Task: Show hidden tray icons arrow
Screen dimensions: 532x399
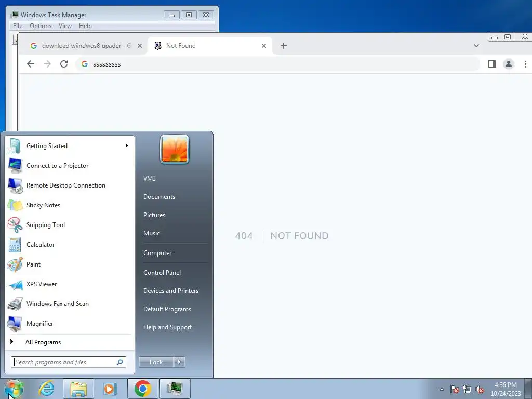Action: [442, 389]
